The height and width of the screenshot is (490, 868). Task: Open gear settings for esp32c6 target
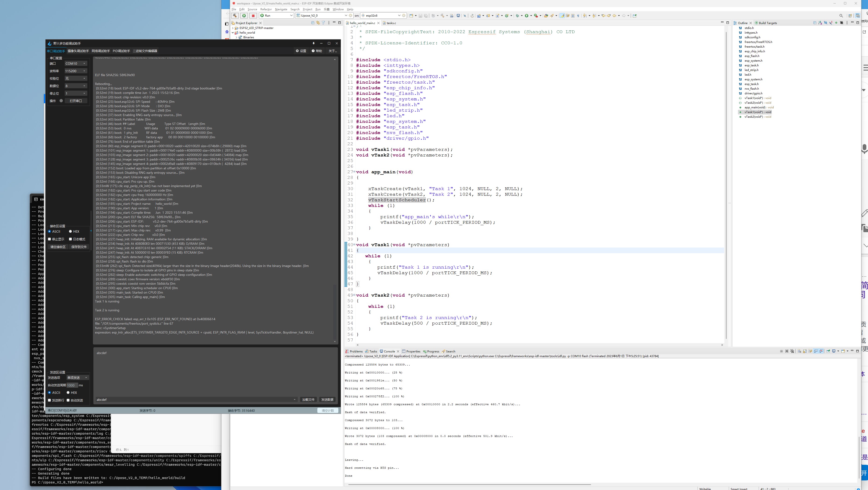pos(404,15)
